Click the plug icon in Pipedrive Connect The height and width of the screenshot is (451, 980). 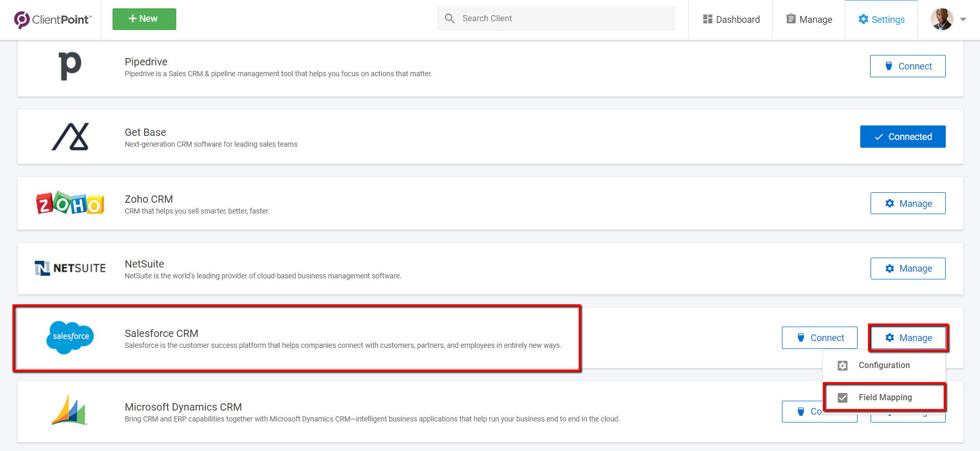click(889, 66)
